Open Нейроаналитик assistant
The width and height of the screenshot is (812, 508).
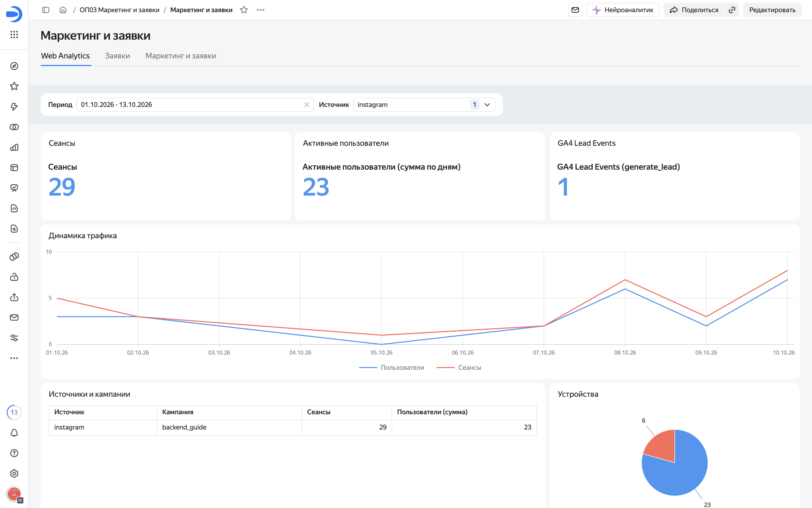click(x=623, y=10)
